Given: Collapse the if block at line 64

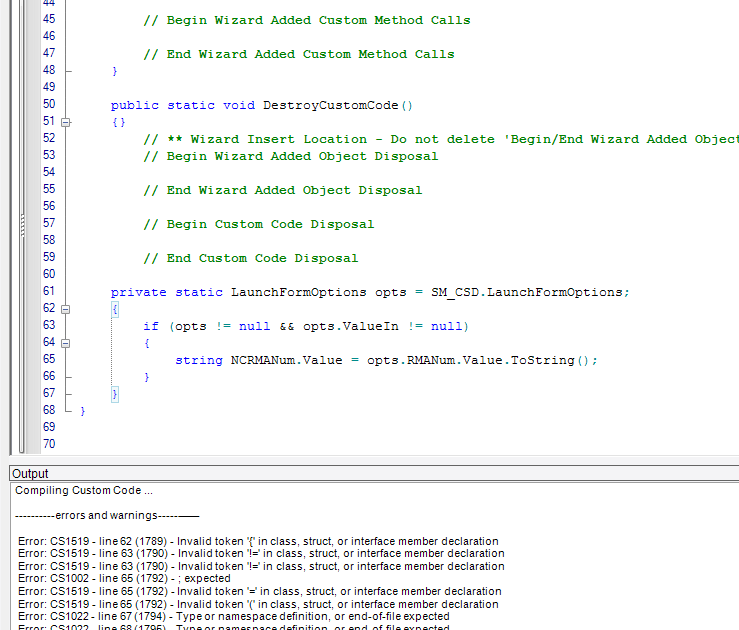Looking at the screenshot, I should 66,344.
